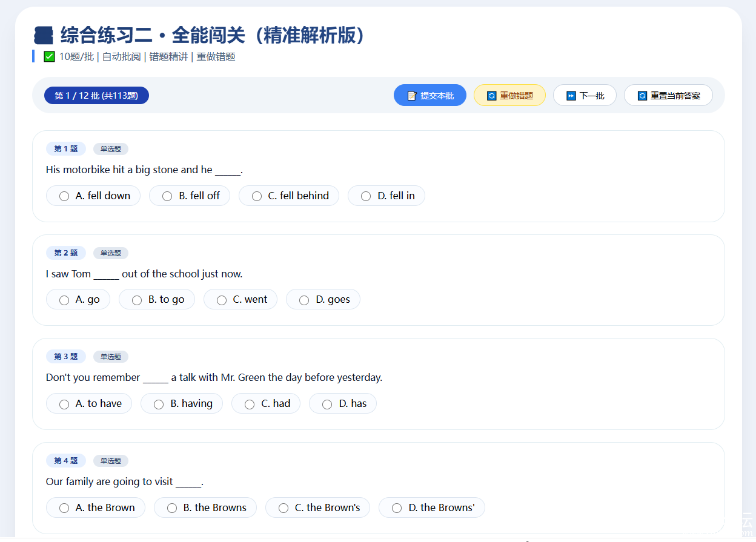Choose option C. fell behind
Screen dimensions: 756x542
click(x=289, y=196)
